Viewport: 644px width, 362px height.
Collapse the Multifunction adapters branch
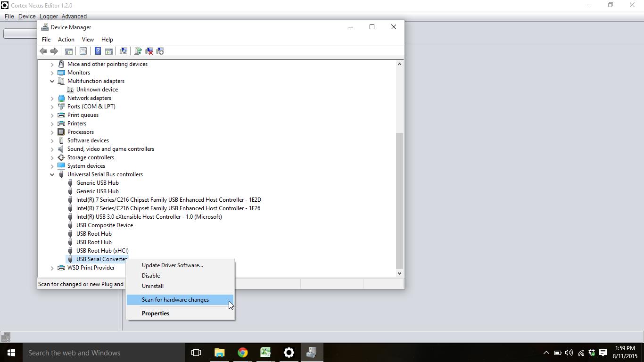point(52,81)
